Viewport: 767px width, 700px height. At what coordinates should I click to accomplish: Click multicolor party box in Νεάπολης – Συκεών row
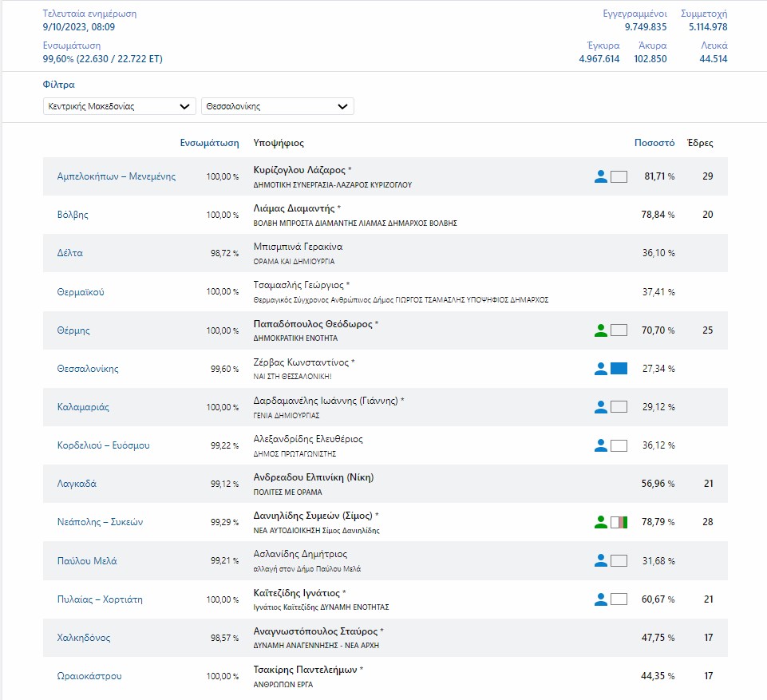[x=619, y=523]
